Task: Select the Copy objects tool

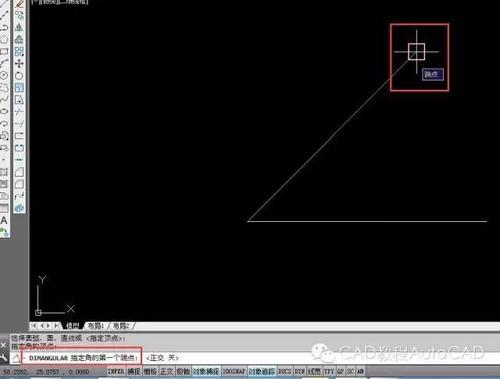Action: [19, 15]
